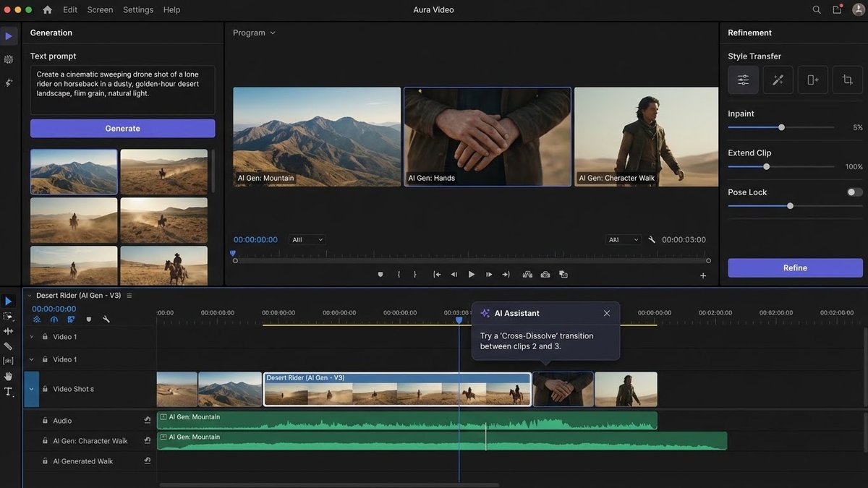Open the zoom dropdown beside the blue timecode
Screen dimensions: 868x488
[307, 240]
